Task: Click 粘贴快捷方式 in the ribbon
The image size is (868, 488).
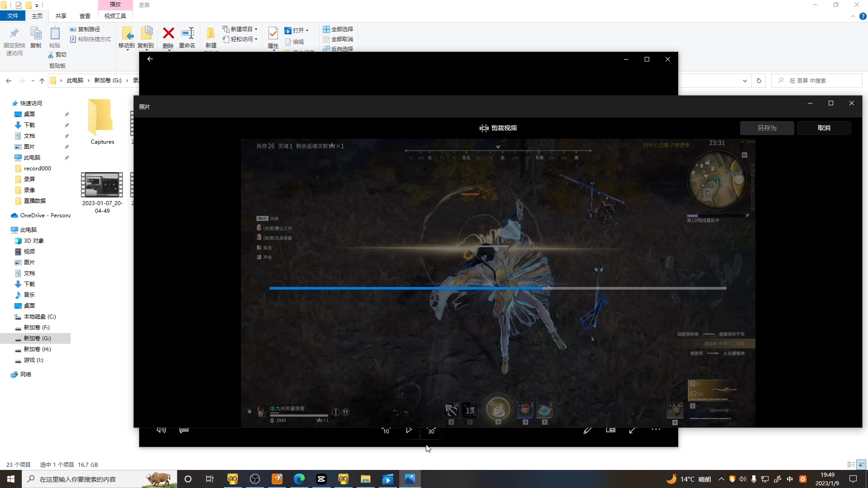Action: (90, 39)
